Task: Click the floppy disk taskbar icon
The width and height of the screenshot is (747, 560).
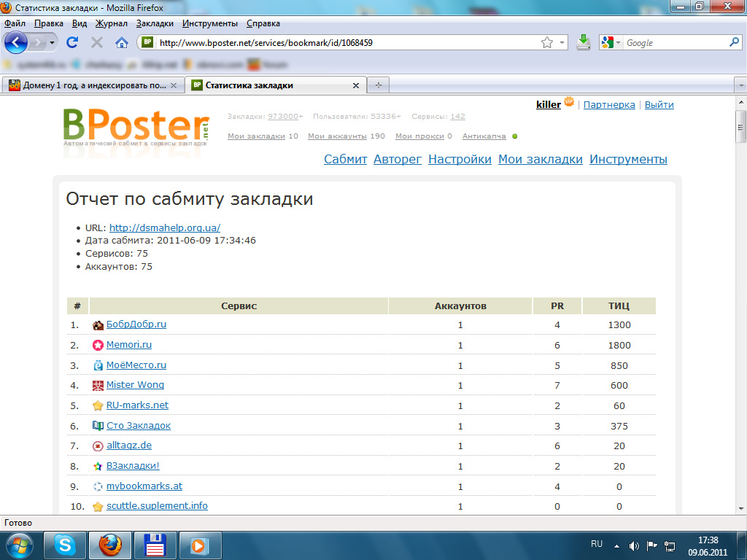Action: tap(155, 545)
